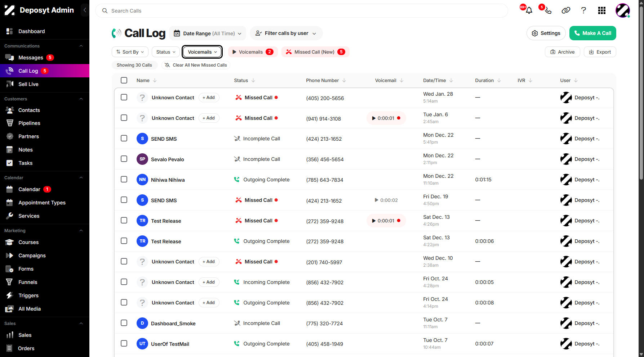Check the UserOf TestMail row checkbox
Screen dimensions: 644x357
pos(124,343)
